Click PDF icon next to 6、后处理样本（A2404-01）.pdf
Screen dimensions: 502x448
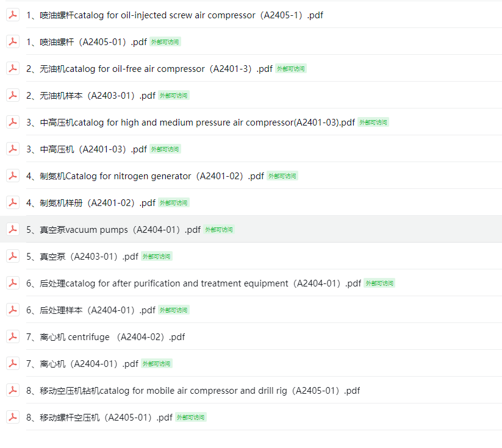(13, 310)
